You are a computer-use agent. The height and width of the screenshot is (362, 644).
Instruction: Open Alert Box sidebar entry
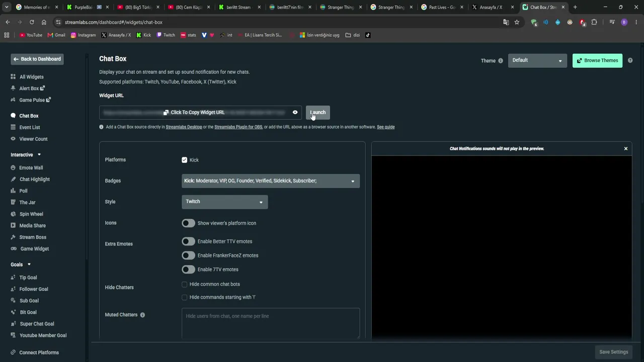(28, 88)
